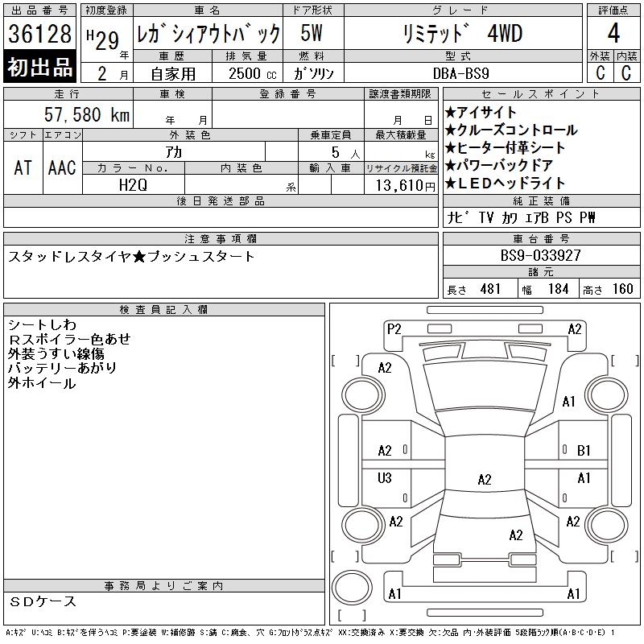The width and height of the screenshot is (644, 644).
Task: Click the air conditioner value AAC
Action: [62, 167]
